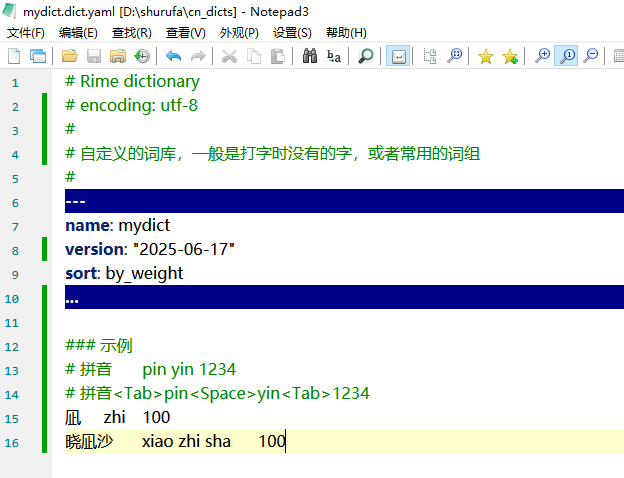Click the Zoom Out magnifier icon
This screenshot has width=624, height=478.
point(591,57)
